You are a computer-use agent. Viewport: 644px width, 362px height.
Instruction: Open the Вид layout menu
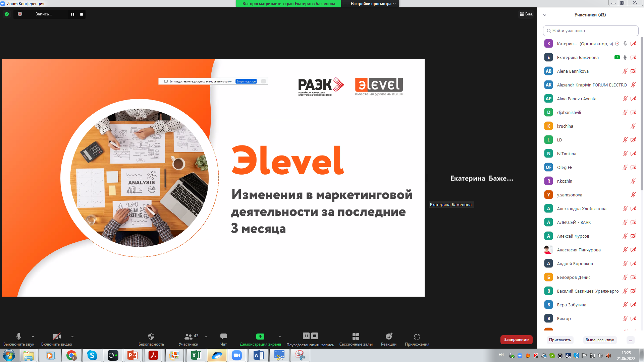[526, 14]
